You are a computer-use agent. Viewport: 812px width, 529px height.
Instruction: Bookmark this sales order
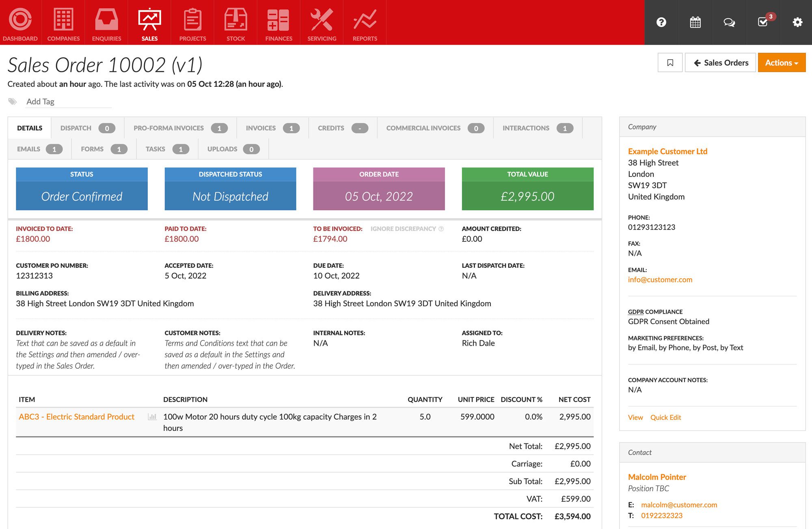tap(670, 62)
